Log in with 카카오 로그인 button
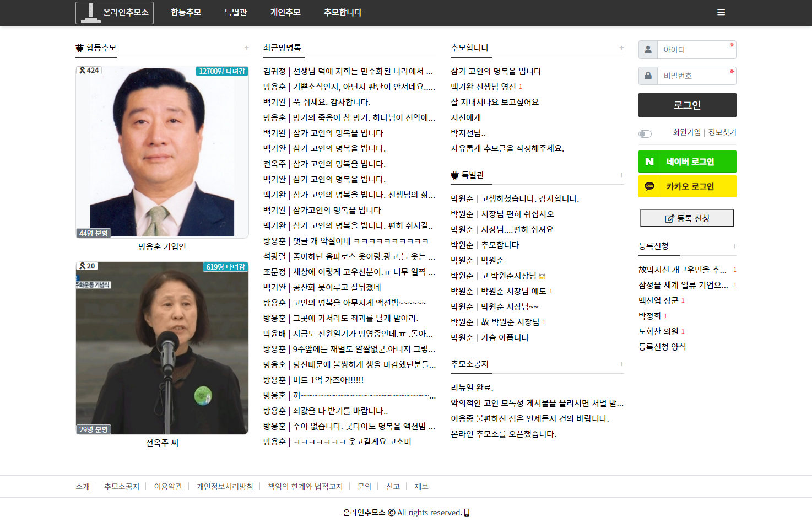Viewport: 812px width, 527px height. point(688,186)
